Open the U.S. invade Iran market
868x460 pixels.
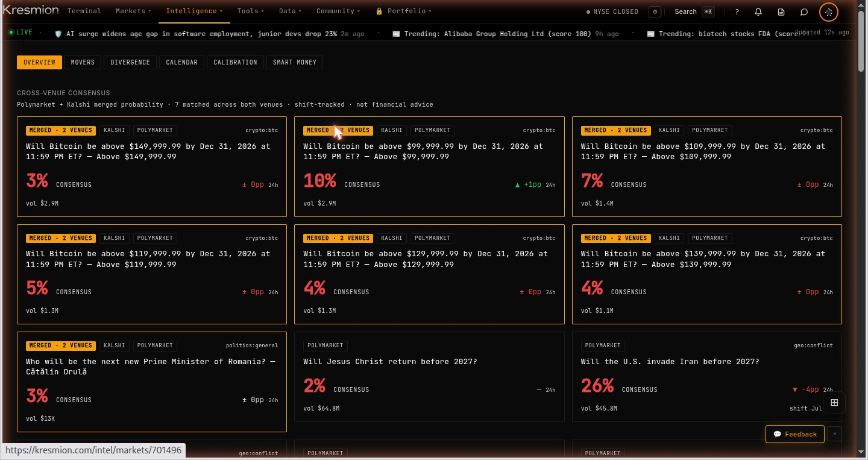click(x=707, y=377)
